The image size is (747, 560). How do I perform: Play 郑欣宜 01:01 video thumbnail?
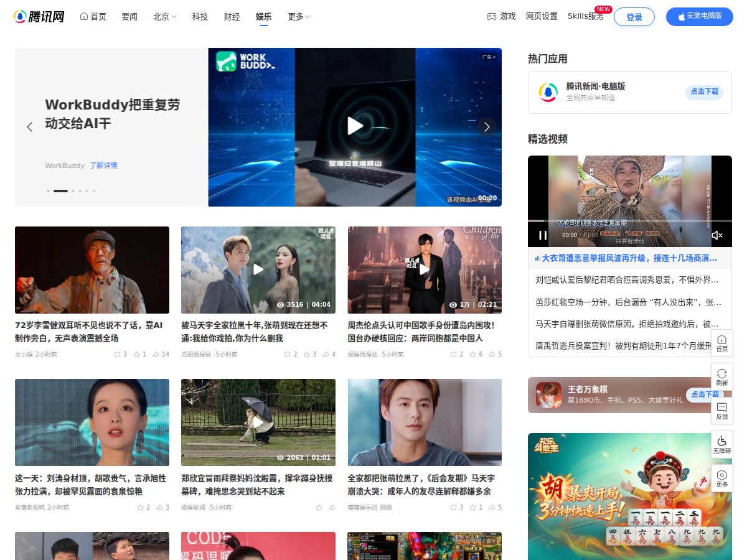(258, 422)
